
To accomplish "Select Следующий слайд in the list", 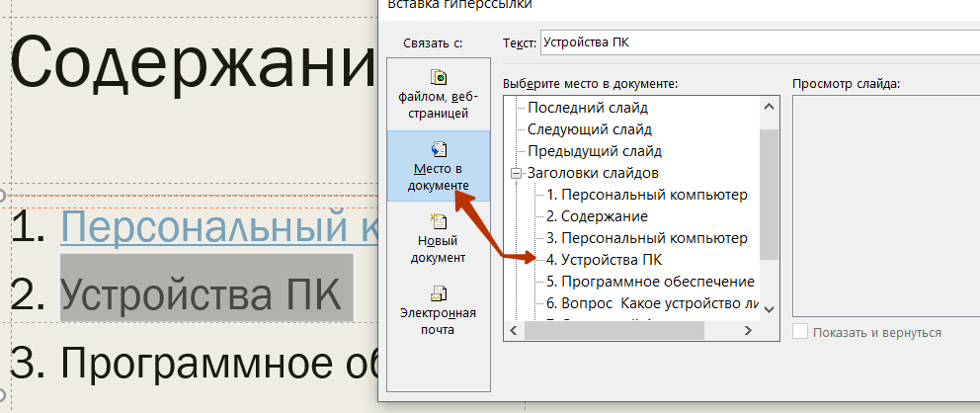I will point(590,129).
